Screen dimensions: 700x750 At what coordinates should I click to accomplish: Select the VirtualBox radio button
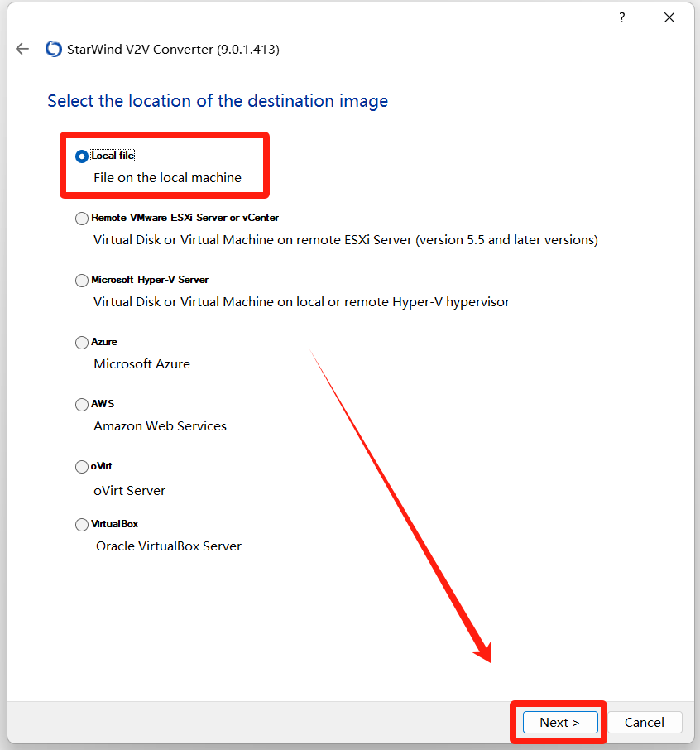[81, 525]
